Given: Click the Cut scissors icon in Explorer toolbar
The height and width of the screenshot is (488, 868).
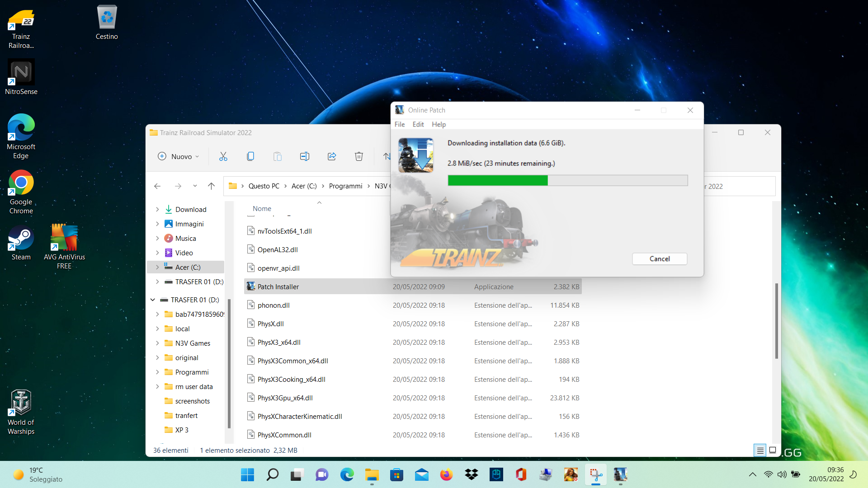Looking at the screenshot, I should click(223, 156).
